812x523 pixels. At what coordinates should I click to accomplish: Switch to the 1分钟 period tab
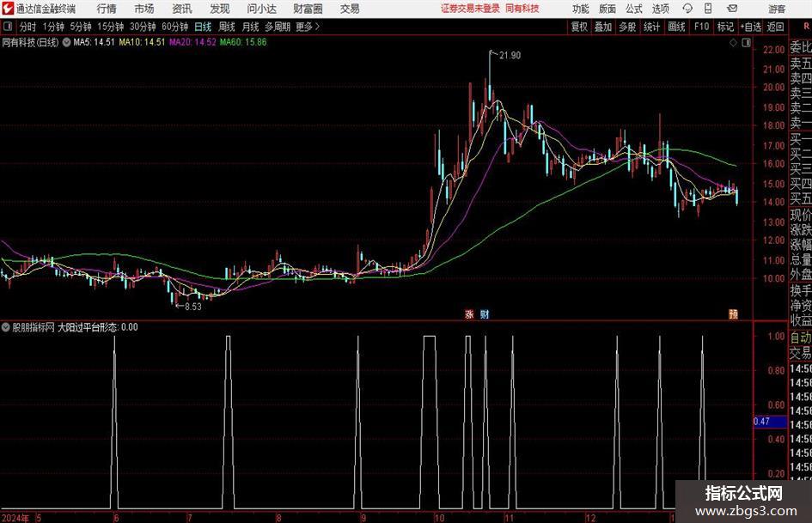[53, 27]
